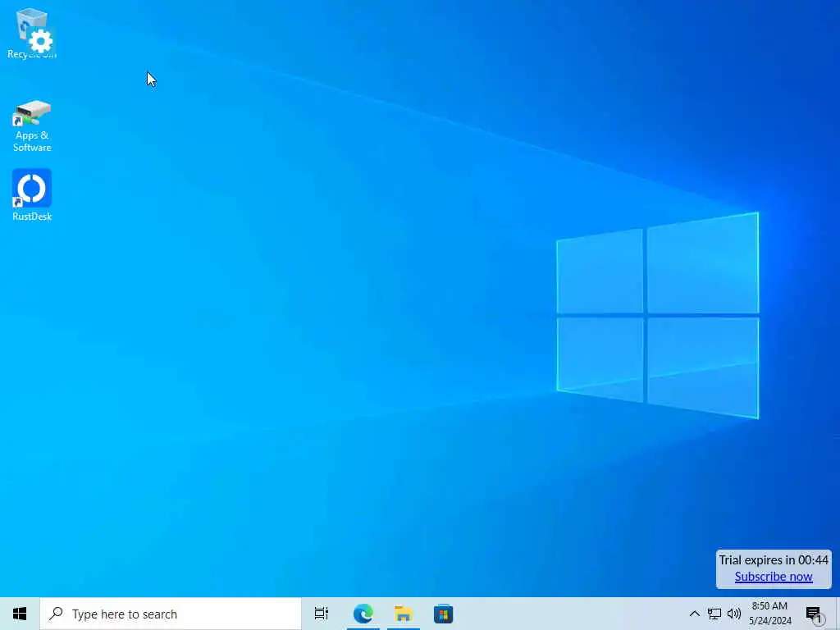Select the Apps & Software shortcut
Image resolution: width=840 pixels, height=630 pixels.
(x=32, y=126)
